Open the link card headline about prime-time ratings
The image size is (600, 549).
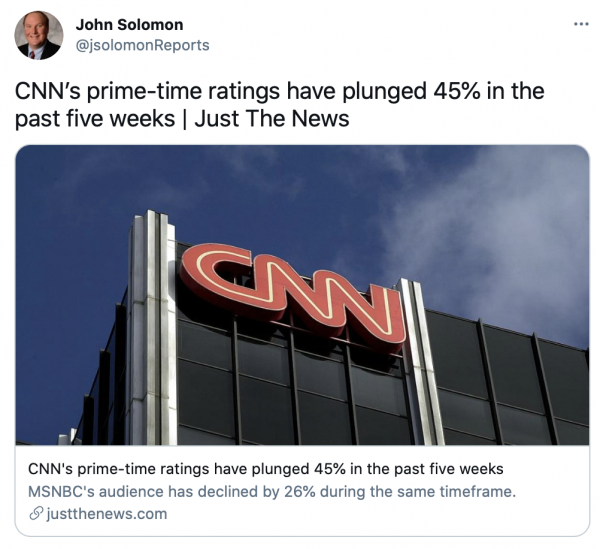pyautogui.click(x=265, y=469)
